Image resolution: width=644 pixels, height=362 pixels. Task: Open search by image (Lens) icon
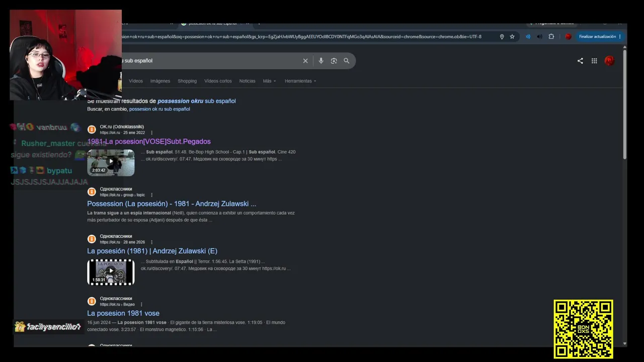334,61
